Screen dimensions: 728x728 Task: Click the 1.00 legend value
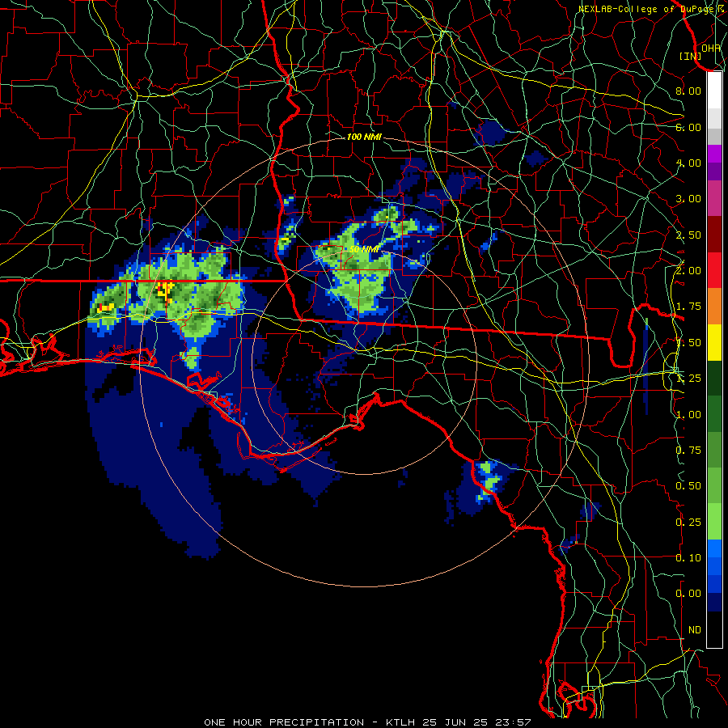tap(688, 415)
